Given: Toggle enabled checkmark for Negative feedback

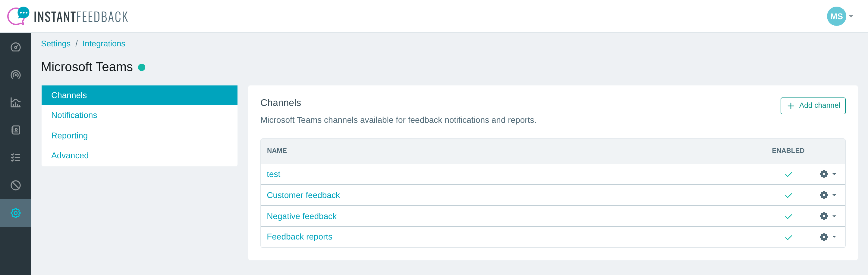Looking at the screenshot, I should click(788, 217).
